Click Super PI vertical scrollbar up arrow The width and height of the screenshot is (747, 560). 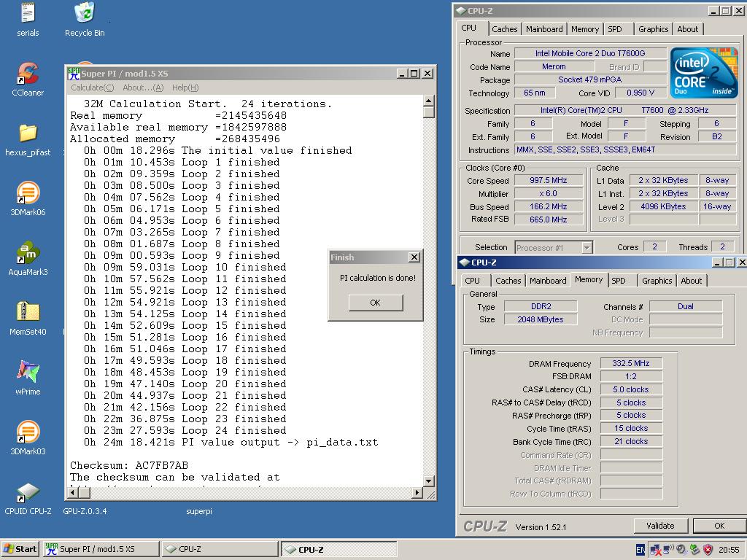coord(429,101)
